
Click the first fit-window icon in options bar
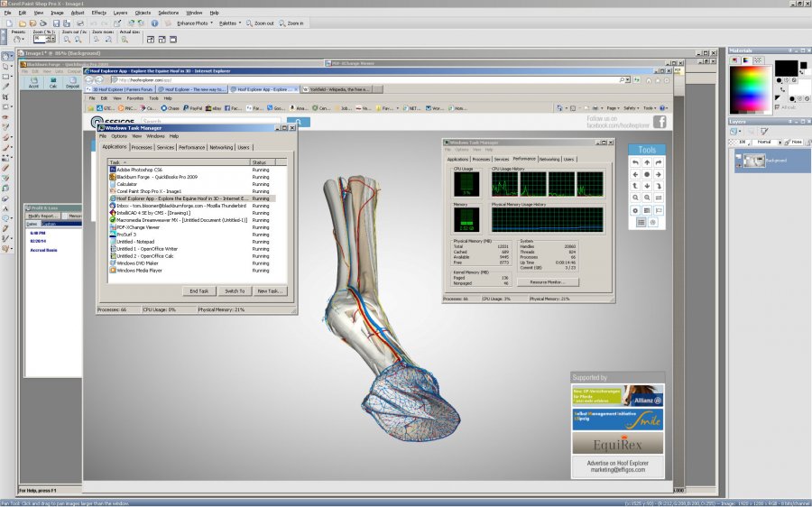(x=151, y=40)
